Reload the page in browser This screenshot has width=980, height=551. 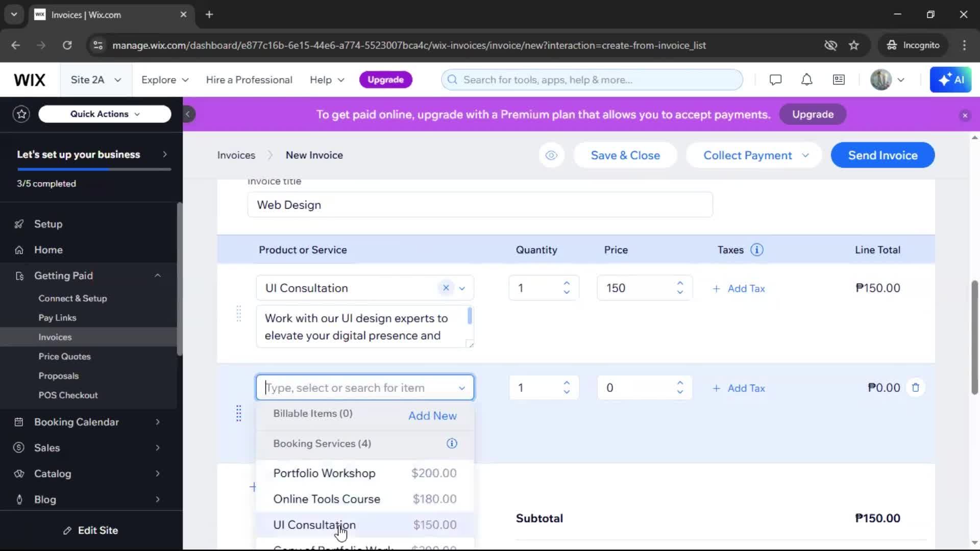coord(67,45)
